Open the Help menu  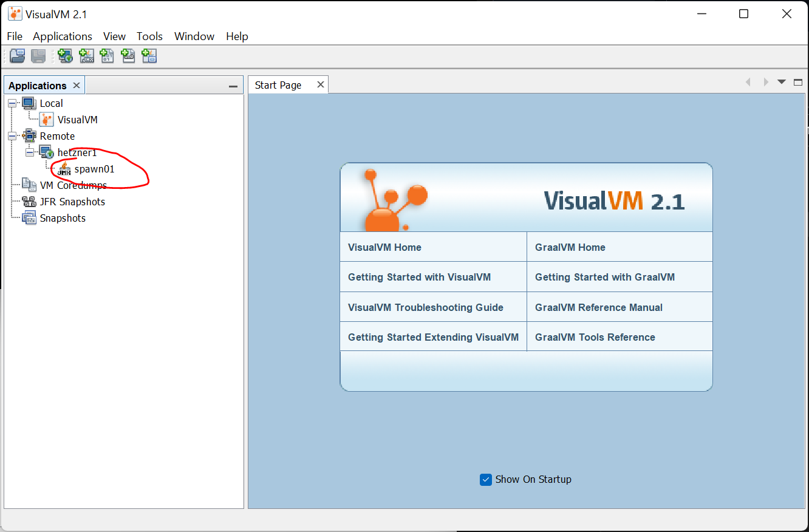click(237, 36)
